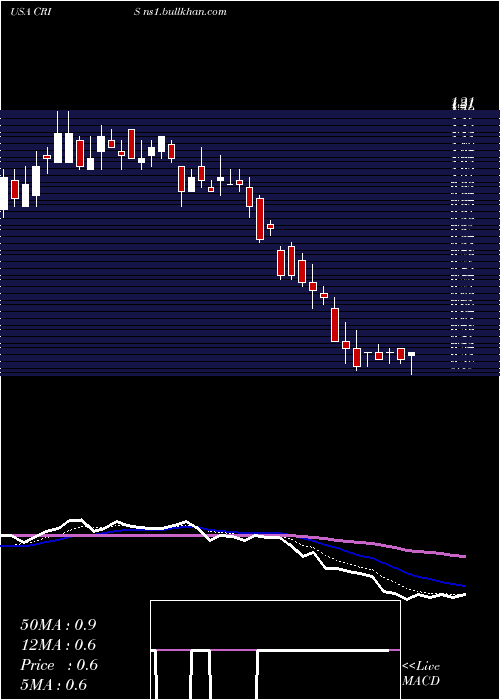500x700 pixels.
Task: Click the MACD histogram box
Action: [275, 650]
